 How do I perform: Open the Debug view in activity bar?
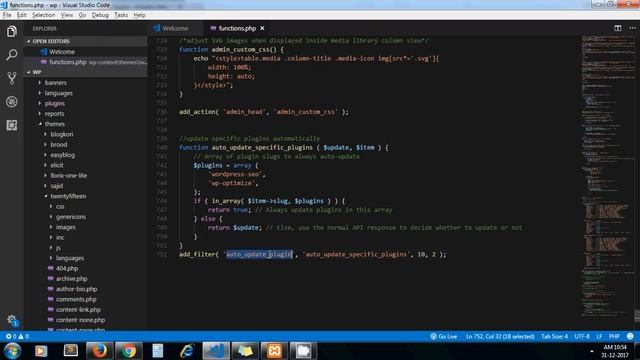(11, 102)
